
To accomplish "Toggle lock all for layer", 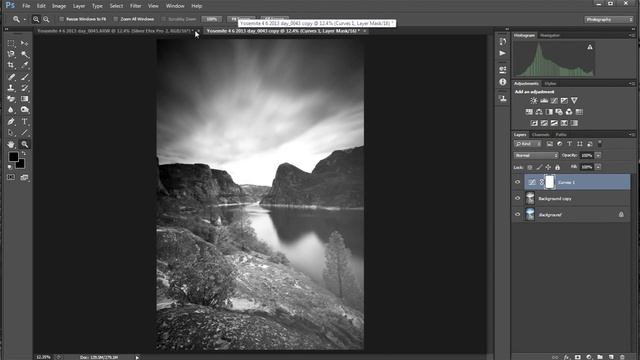I will click(558, 167).
